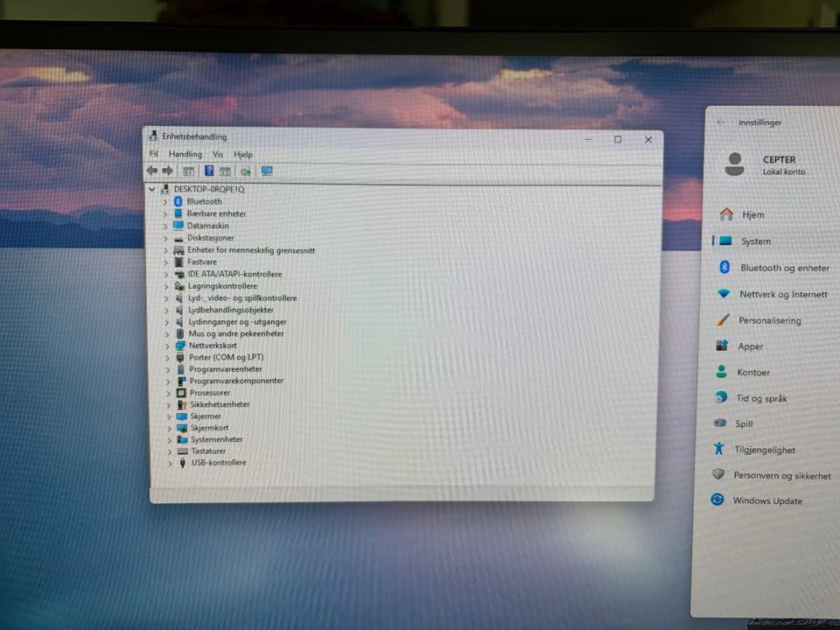Click the update driver toolbar icon
Image resolution: width=840 pixels, height=630 pixels.
tap(245, 171)
